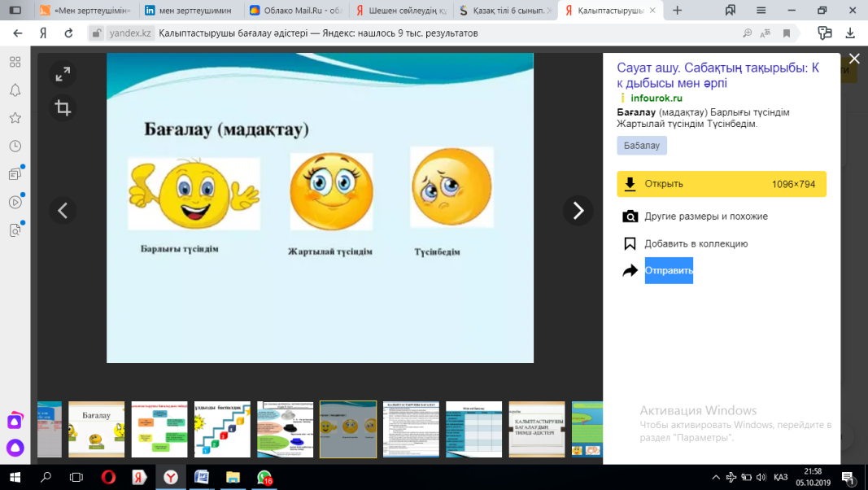Screen dimensions: 868x490
Task: Expand image to fullscreen view
Action: [x=63, y=74]
